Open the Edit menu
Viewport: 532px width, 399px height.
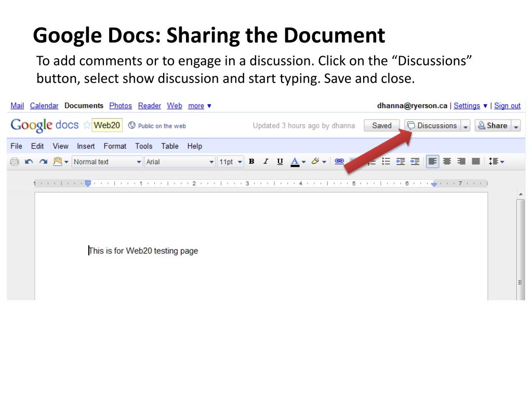(37, 146)
